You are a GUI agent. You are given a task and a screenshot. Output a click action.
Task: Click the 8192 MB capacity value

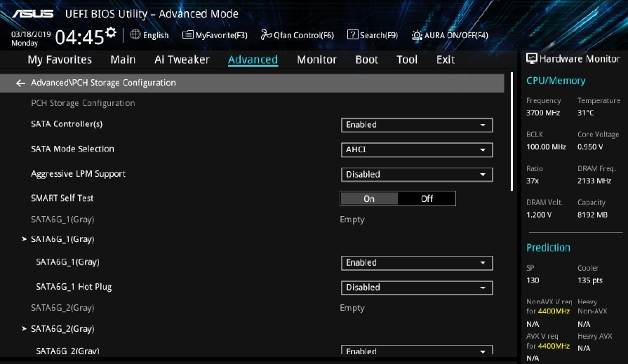coord(592,215)
